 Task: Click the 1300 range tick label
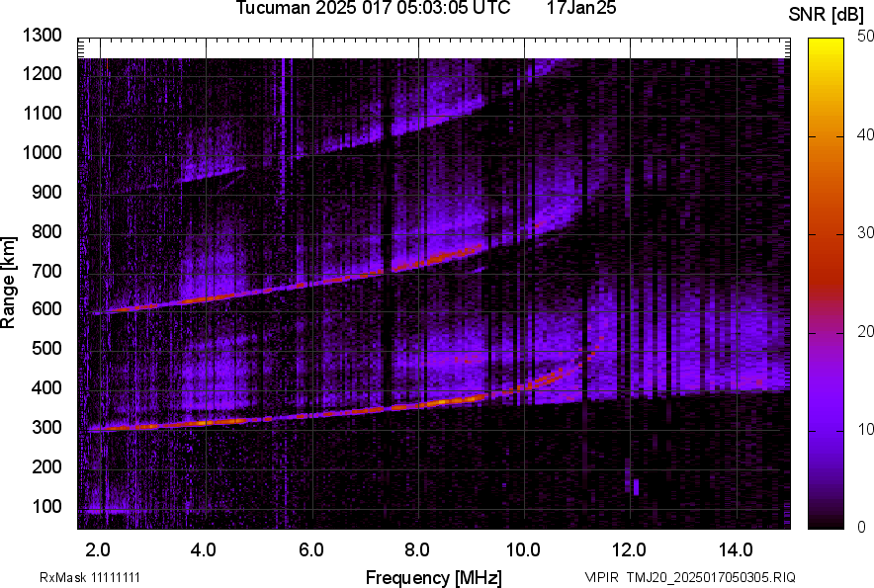point(44,36)
